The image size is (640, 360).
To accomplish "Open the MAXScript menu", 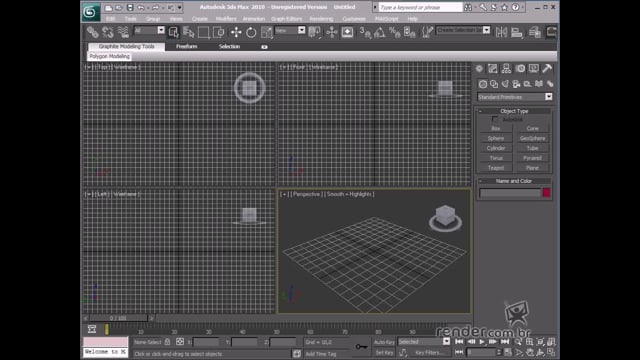I will [x=387, y=19].
